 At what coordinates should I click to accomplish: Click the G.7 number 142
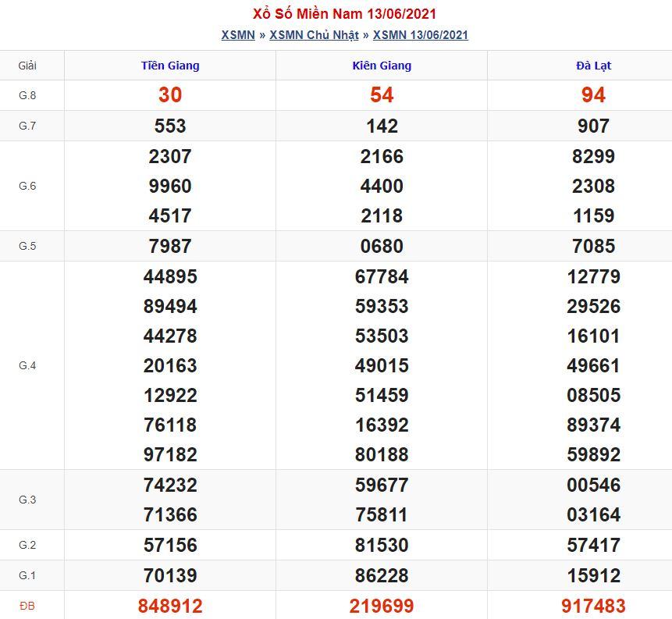pos(382,126)
